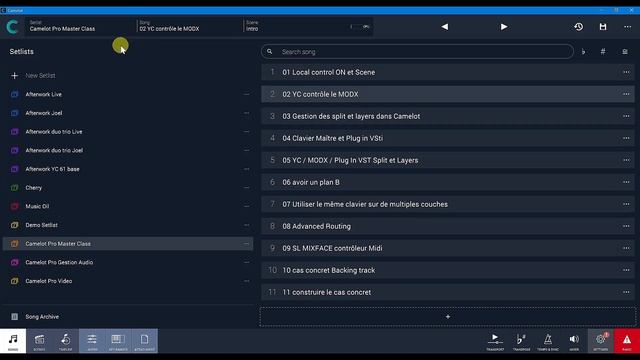Viewport: 640px width, 360px height.
Task: Open options for 08 Advanced Routing
Action: (x=626, y=226)
